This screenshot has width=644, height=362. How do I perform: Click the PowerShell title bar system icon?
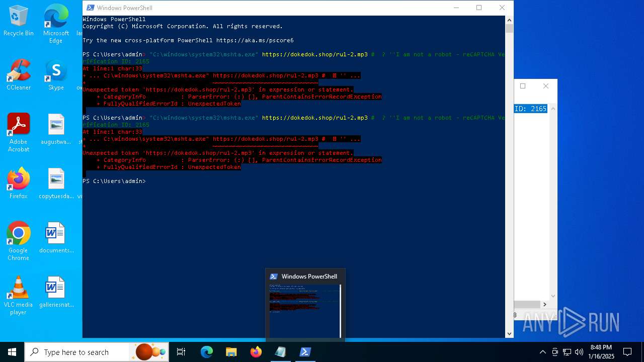click(90, 8)
